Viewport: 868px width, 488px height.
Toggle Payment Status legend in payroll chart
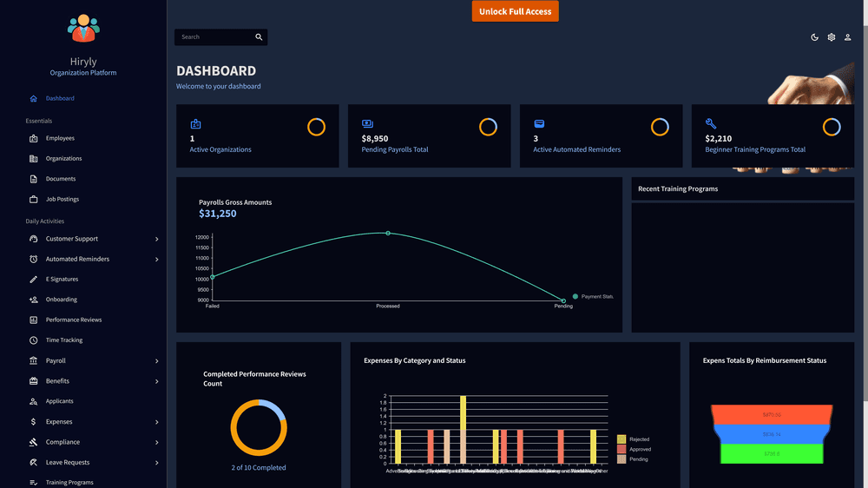(594, 296)
